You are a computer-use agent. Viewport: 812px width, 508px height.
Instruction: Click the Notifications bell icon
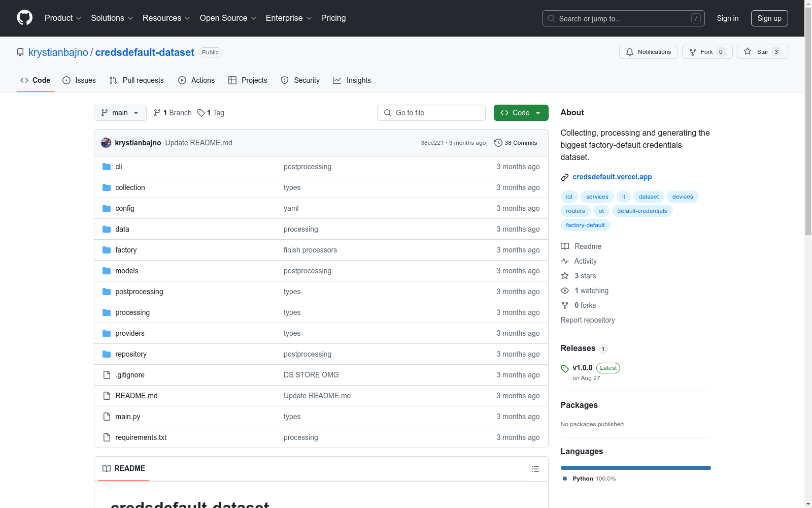click(x=630, y=52)
